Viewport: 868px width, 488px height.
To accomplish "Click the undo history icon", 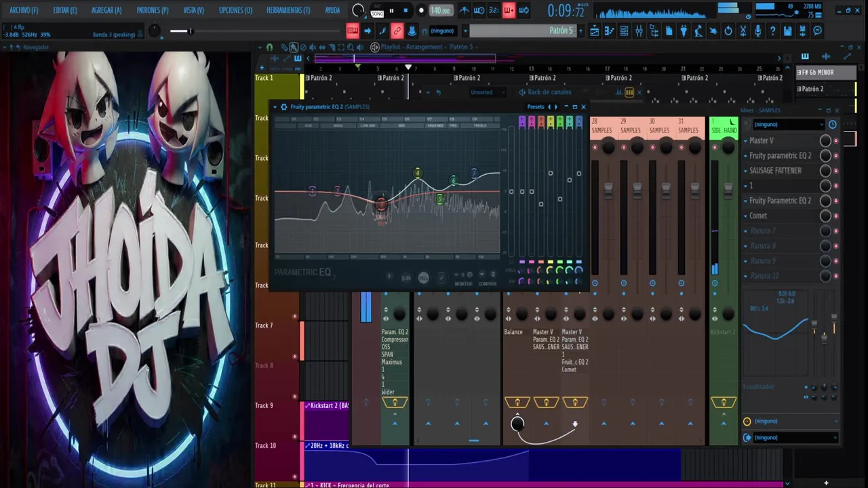I will tap(728, 30).
